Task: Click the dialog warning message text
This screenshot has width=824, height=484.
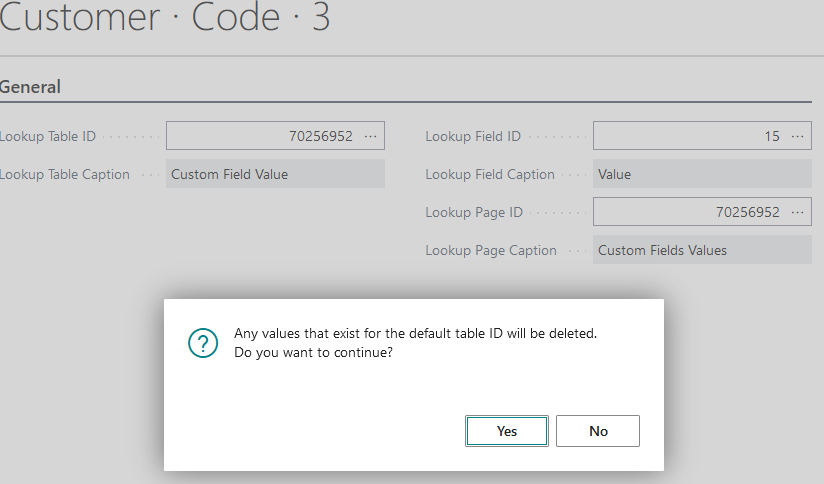Action: 414,343
